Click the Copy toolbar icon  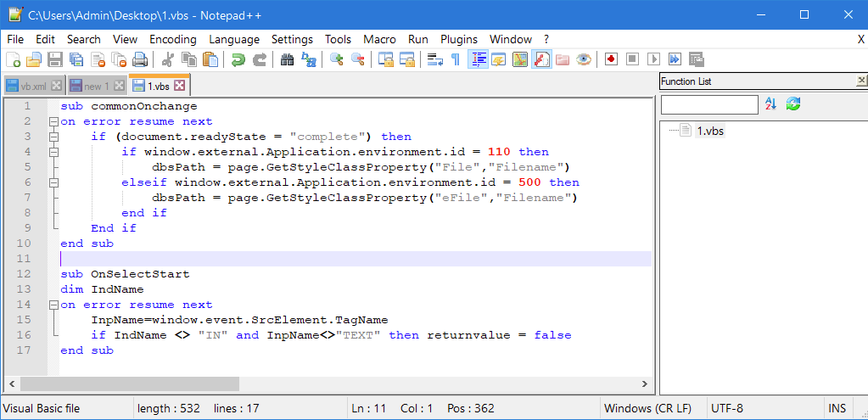tap(190, 59)
